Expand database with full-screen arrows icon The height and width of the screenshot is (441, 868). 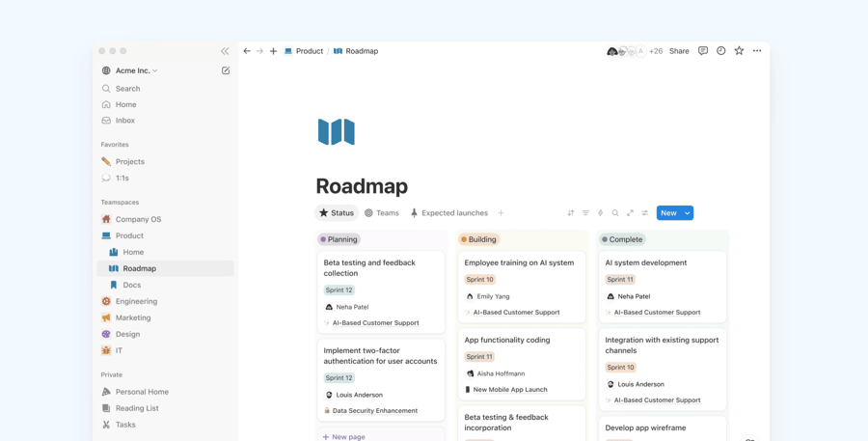(630, 212)
